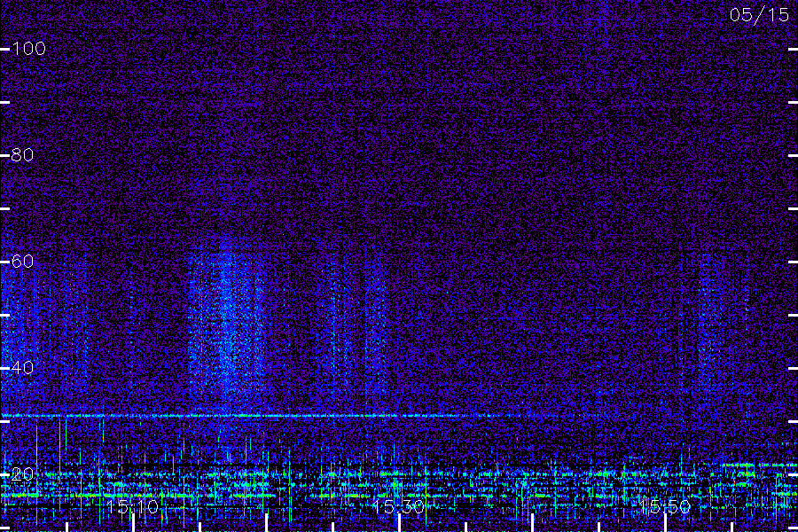Click the 20 frequency axis label
The height and width of the screenshot is (532, 798).
[22, 474]
